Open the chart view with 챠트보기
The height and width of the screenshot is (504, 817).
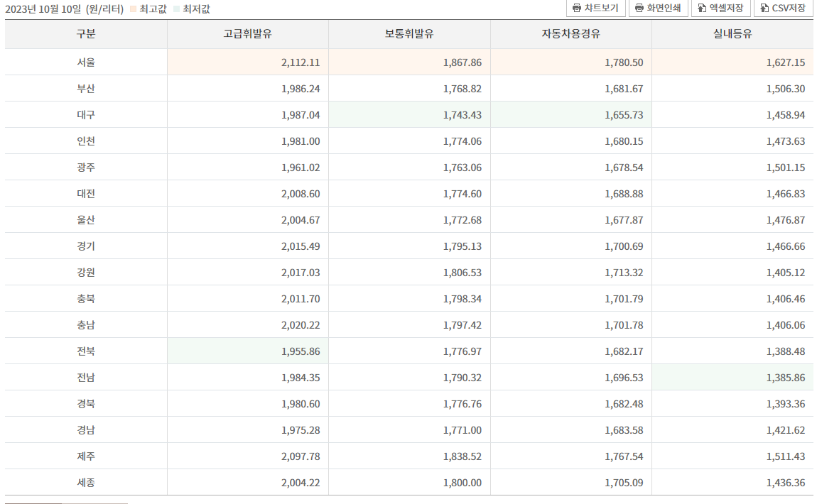click(x=597, y=9)
